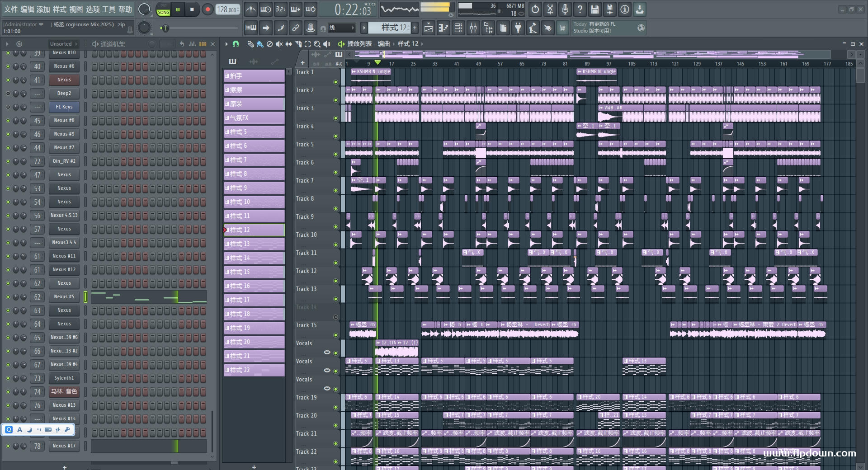The height and width of the screenshot is (470, 868).
Task: Click the record button in transport panel
Action: pos(208,9)
